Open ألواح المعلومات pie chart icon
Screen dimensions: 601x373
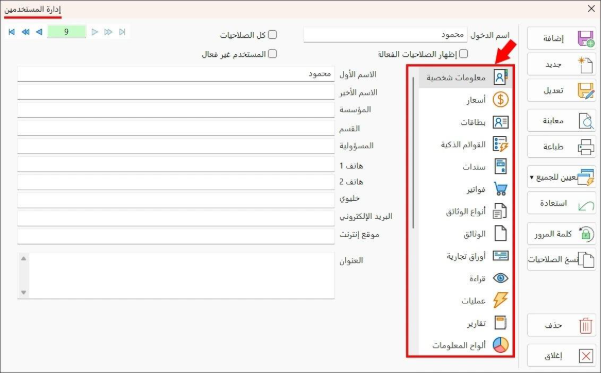[500, 345]
